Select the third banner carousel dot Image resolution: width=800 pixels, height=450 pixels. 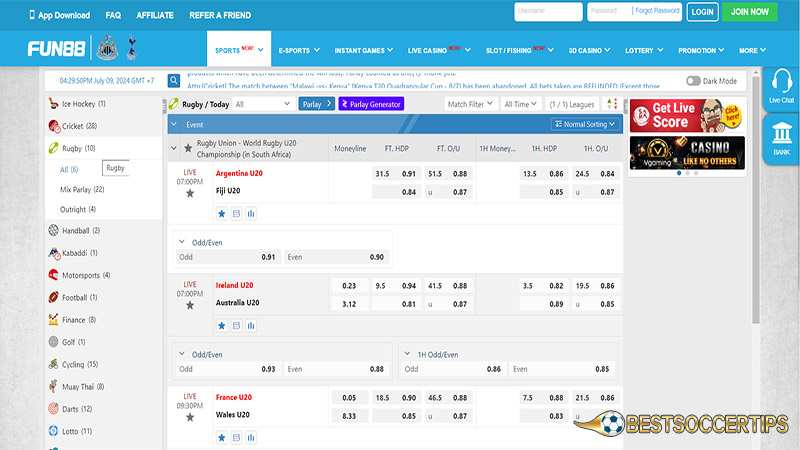point(696,173)
